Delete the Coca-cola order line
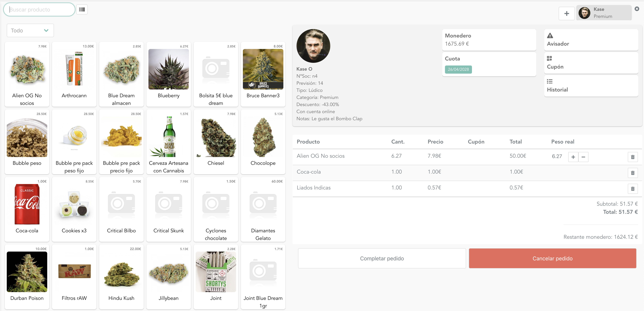Image resolution: width=644 pixels, height=311 pixels. tap(633, 173)
